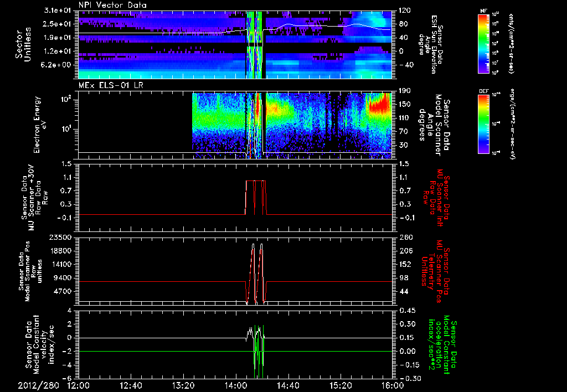Click the -6 velocity tick label
The image size is (567, 392).
pos(68,378)
